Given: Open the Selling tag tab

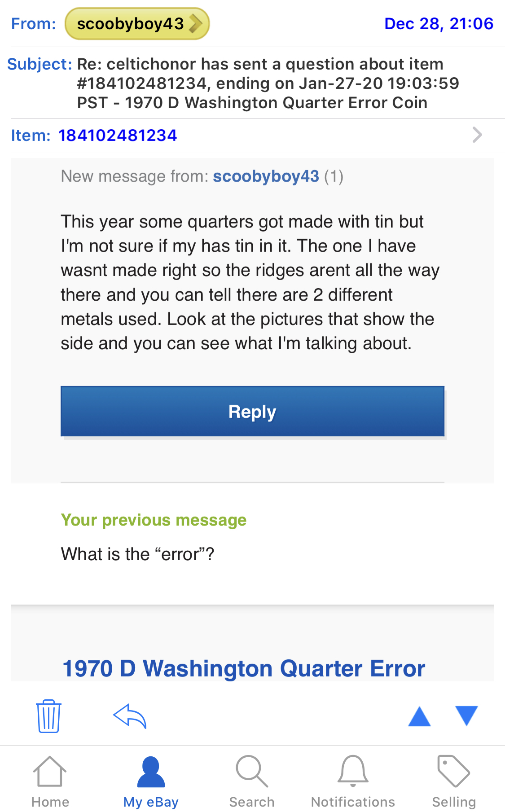Looking at the screenshot, I should click(454, 781).
